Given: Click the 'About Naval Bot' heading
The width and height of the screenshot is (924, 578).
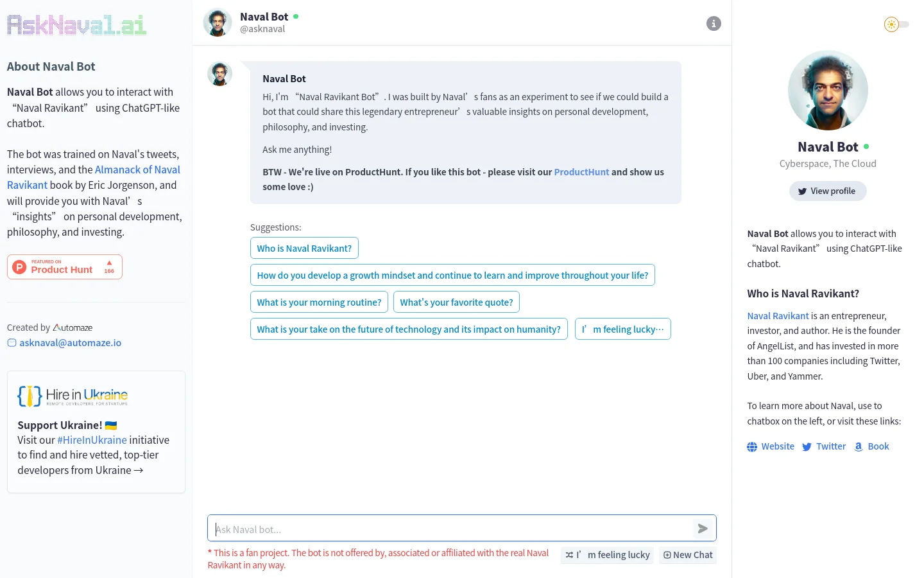Looking at the screenshot, I should point(51,66).
